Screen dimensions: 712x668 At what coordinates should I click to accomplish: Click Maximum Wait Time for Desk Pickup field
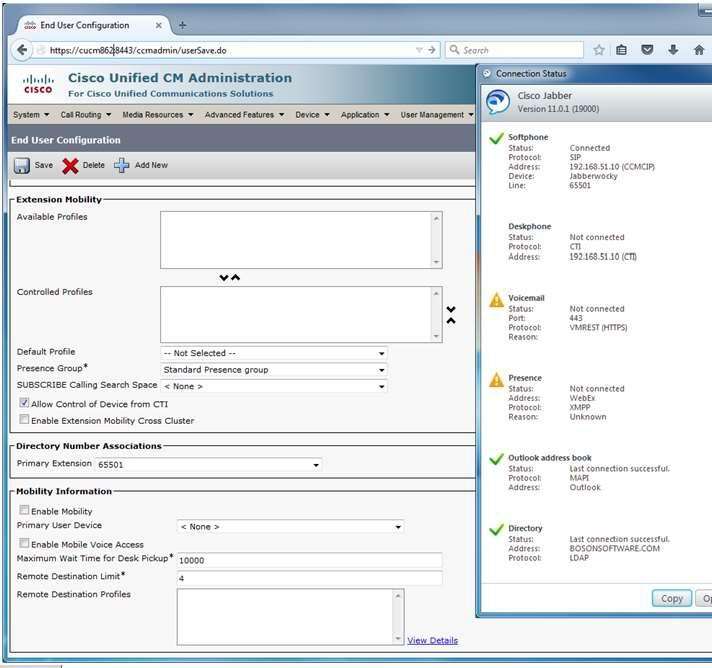309,560
